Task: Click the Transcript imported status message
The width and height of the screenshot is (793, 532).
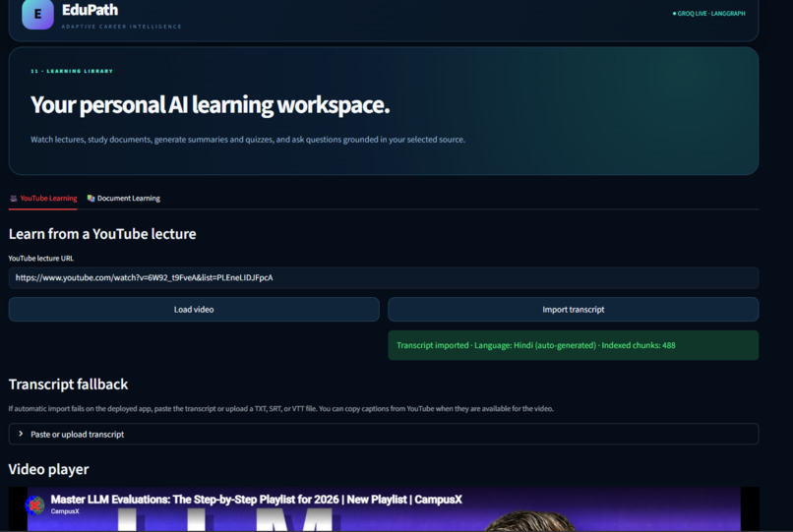Action: click(x=573, y=345)
